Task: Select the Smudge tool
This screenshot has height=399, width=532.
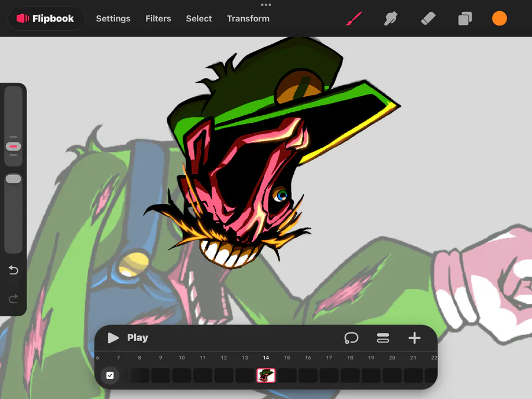Action: tap(391, 18)
